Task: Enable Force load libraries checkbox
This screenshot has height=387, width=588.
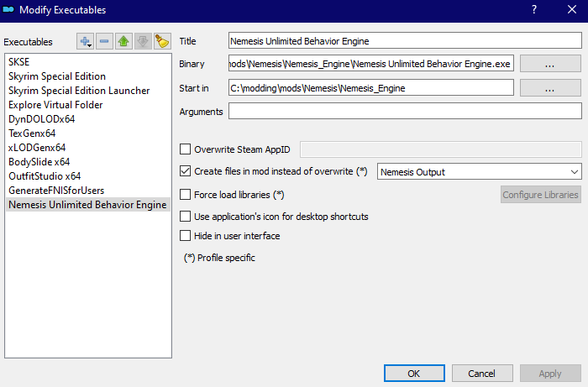Action: pos(186,195)
